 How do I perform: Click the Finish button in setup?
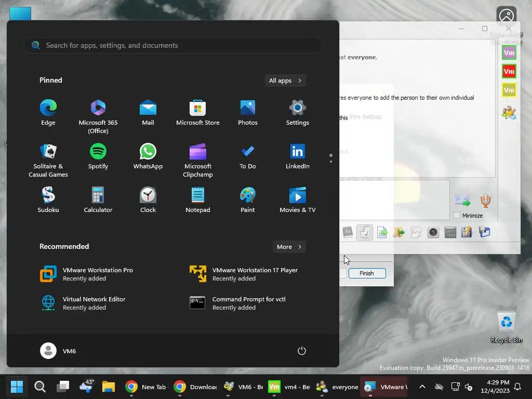point(367,273)
